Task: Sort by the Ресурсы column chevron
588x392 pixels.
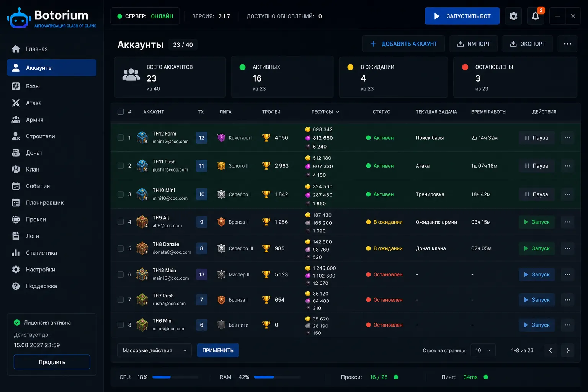Action: coord(337,112)
